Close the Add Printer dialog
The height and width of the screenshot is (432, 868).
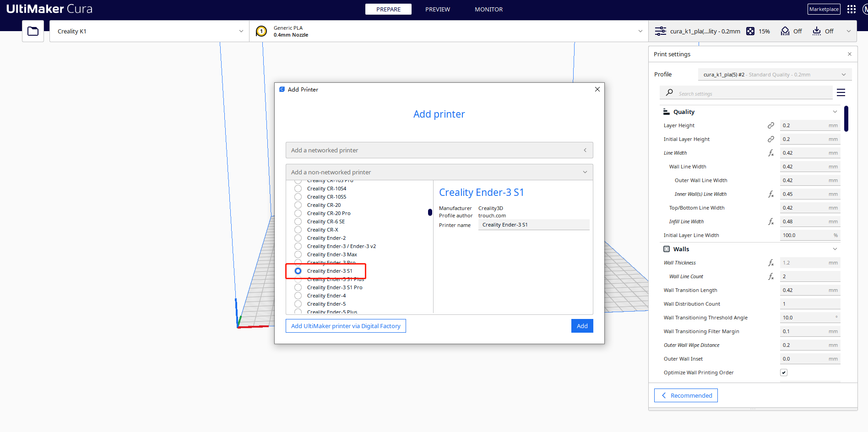597,89
